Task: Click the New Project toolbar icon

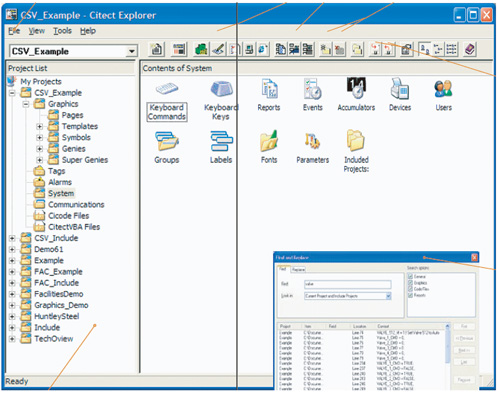Action: pyautogui.click(x=156, y=50)
